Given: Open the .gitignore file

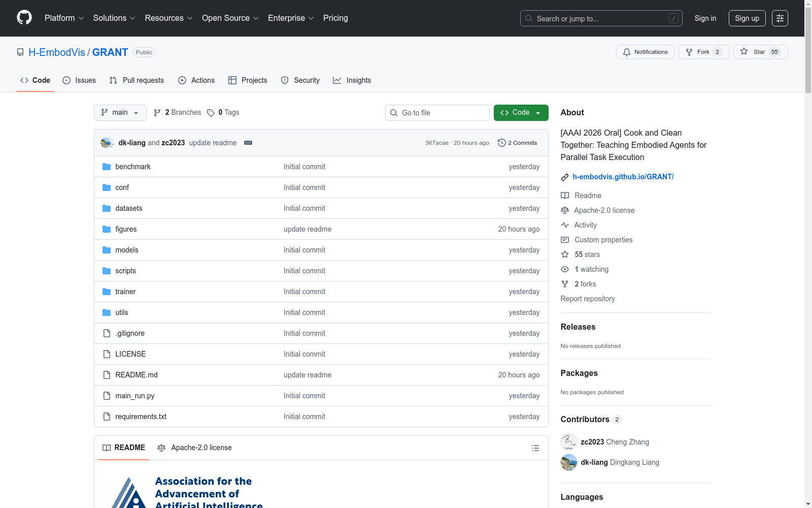Looking at the screenshot, I should [x=130, y=333].
